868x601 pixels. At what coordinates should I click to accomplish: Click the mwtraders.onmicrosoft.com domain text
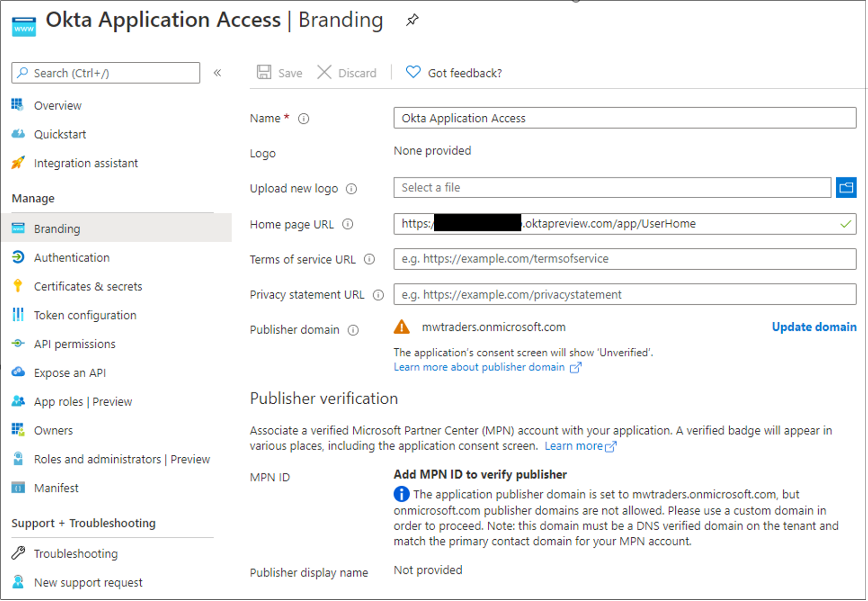point(494,328)
